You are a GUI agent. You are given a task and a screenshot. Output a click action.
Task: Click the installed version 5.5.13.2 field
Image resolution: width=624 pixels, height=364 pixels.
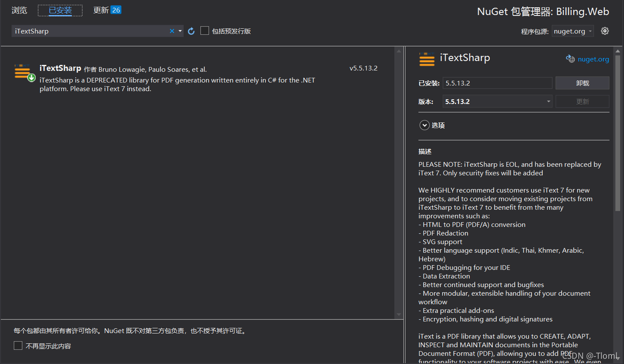click(x=498, y=83)
